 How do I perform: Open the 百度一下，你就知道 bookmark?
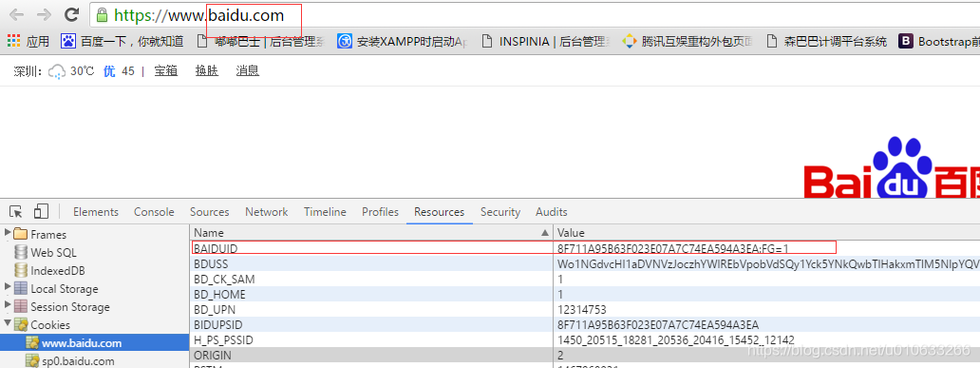tap(122, 41)
